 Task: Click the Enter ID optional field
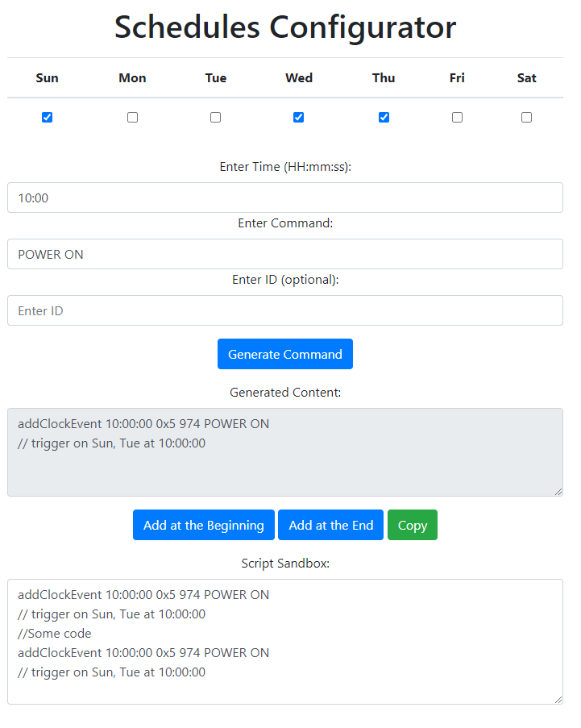(285, 310)
